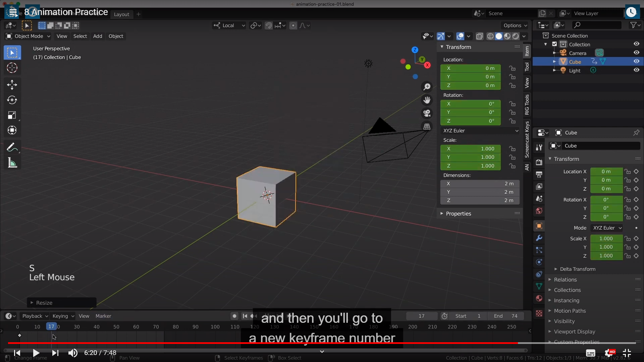Toggle camera view in viewport gizmo
The image size is (644, 362).
point(427,113)
